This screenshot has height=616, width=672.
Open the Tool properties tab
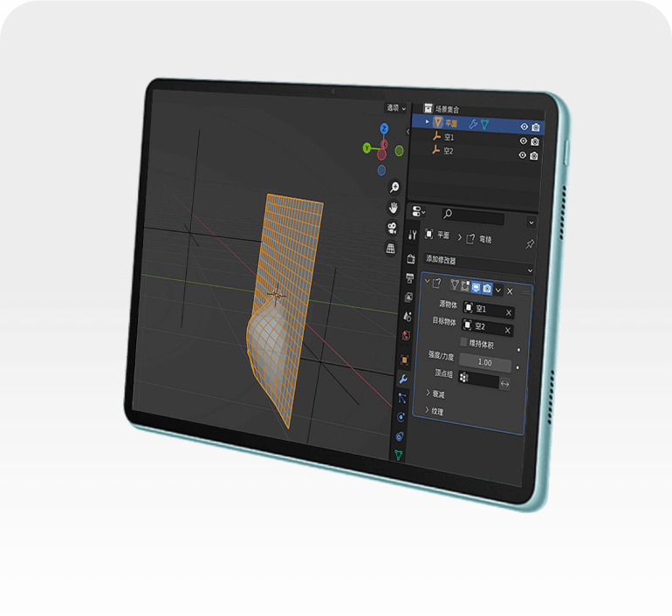[412, 235]
